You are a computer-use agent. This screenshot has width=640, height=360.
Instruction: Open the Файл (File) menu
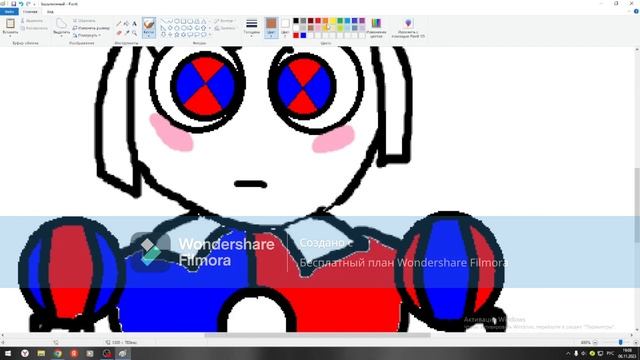9,11
